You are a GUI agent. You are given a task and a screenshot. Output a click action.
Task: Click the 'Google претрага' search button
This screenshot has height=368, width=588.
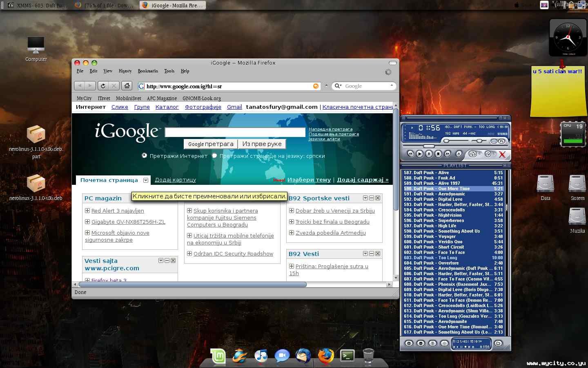click(x=211, y=144)
